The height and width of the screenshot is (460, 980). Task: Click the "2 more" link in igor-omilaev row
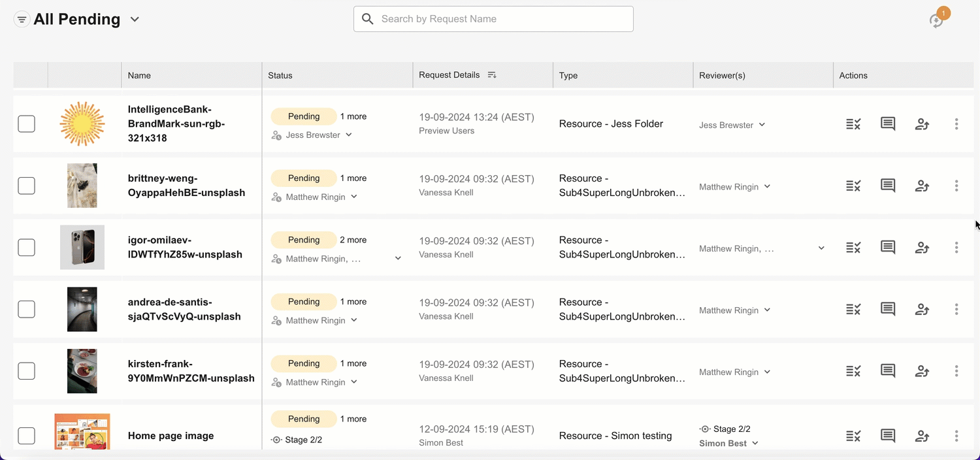[353, 240]
